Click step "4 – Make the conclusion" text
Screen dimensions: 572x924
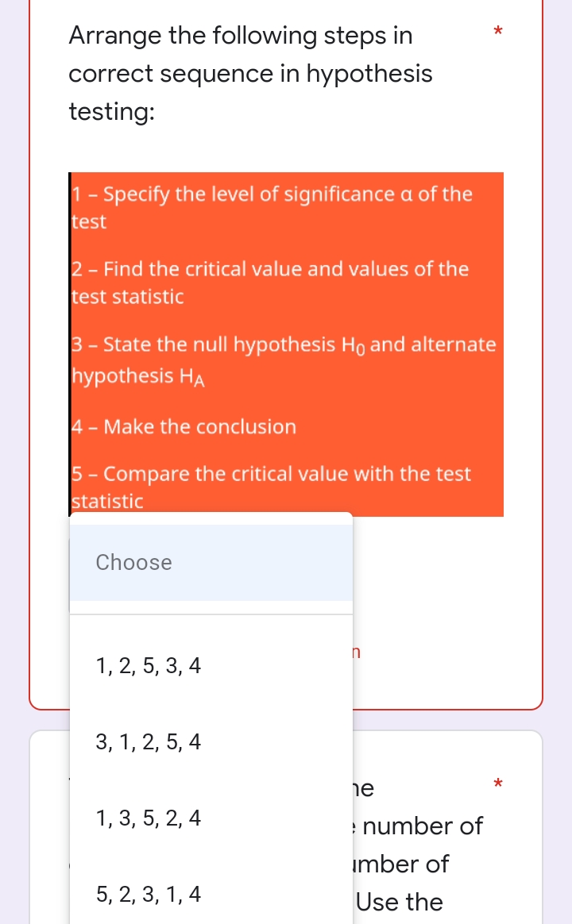184,426
